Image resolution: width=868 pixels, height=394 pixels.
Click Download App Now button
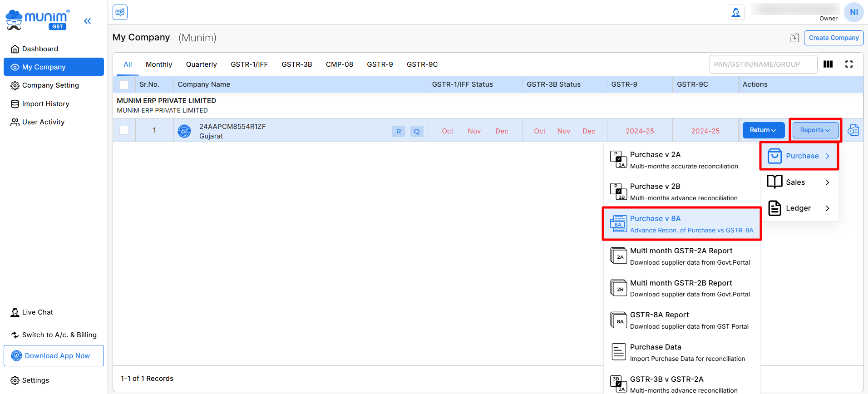[x=54, y=356]
